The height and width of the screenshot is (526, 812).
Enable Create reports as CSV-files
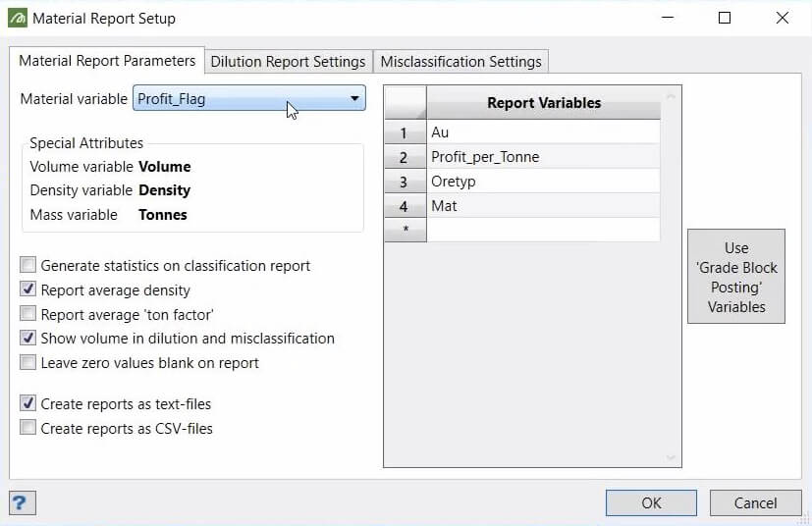27,428
